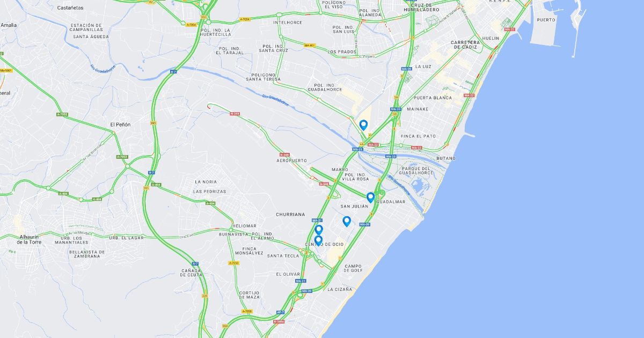644x338 pixels.
Task: Click the Aeropuerto place label
Action: point(291,160)
